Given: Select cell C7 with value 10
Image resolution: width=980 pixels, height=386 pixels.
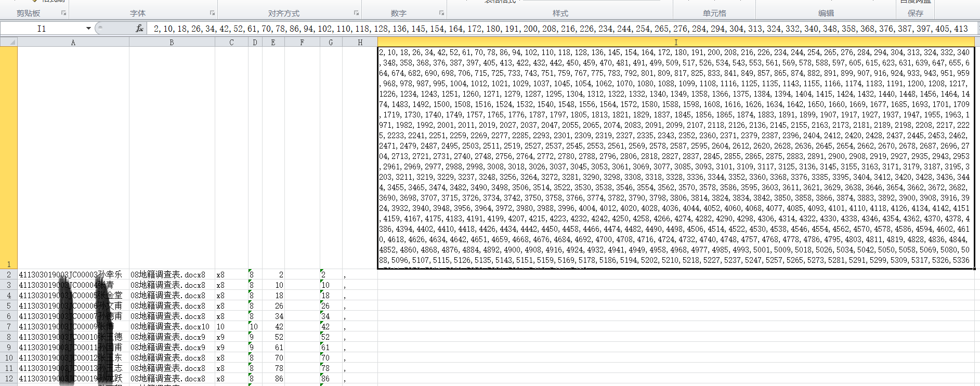Looking at the screenshot, I should pyautogui.click(x=231, y=326).
